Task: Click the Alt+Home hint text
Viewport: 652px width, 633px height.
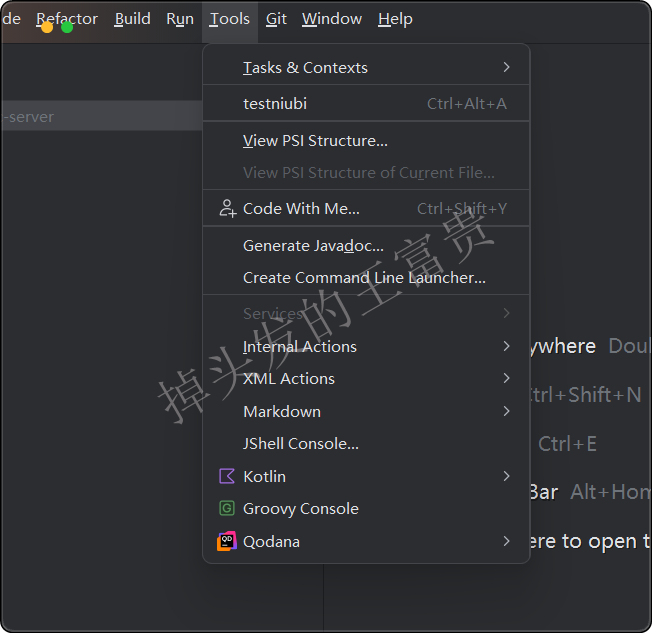Action: pos(610,492)
